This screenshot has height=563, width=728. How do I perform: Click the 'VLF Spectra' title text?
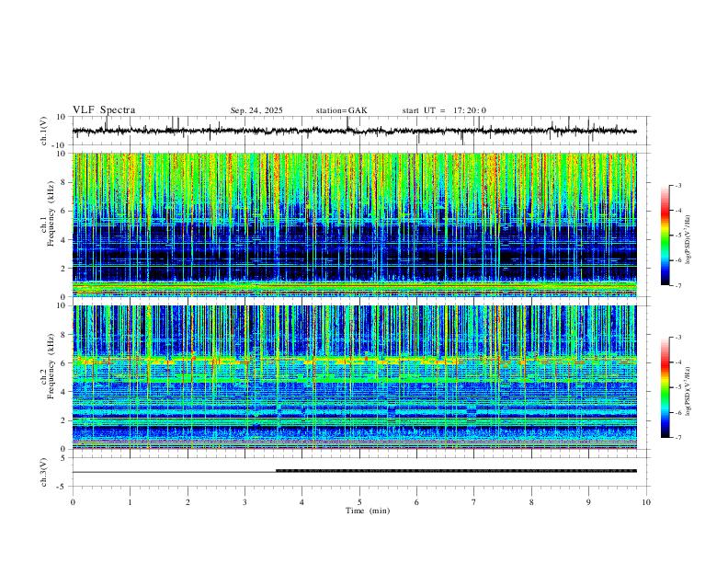pyautogui.click(x=104, y=110)
